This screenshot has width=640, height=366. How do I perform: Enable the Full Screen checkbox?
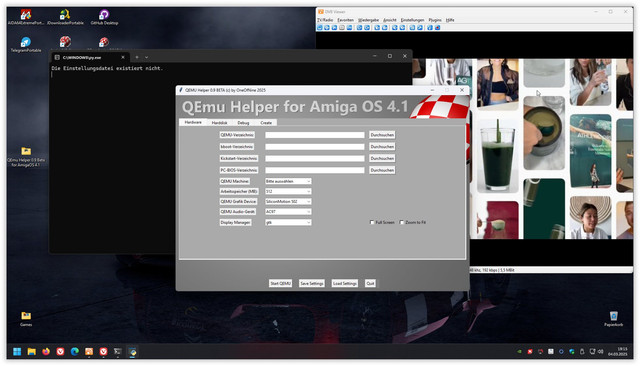pos(372,222)
